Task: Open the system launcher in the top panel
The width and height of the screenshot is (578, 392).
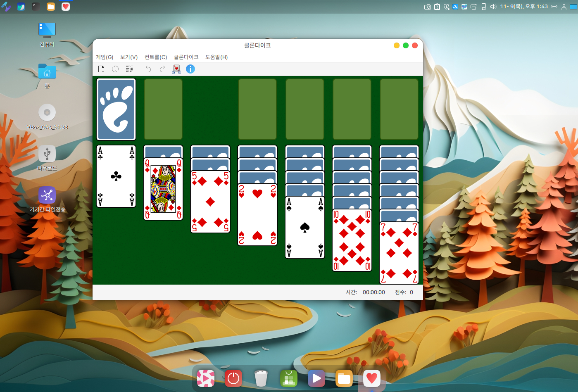Action: point(6,7)
